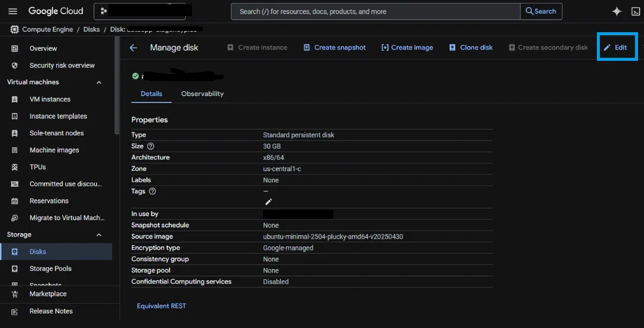Viewport: 644px width, 328px height.
Task: Click Create snapshot
Action: pos(335,48)
